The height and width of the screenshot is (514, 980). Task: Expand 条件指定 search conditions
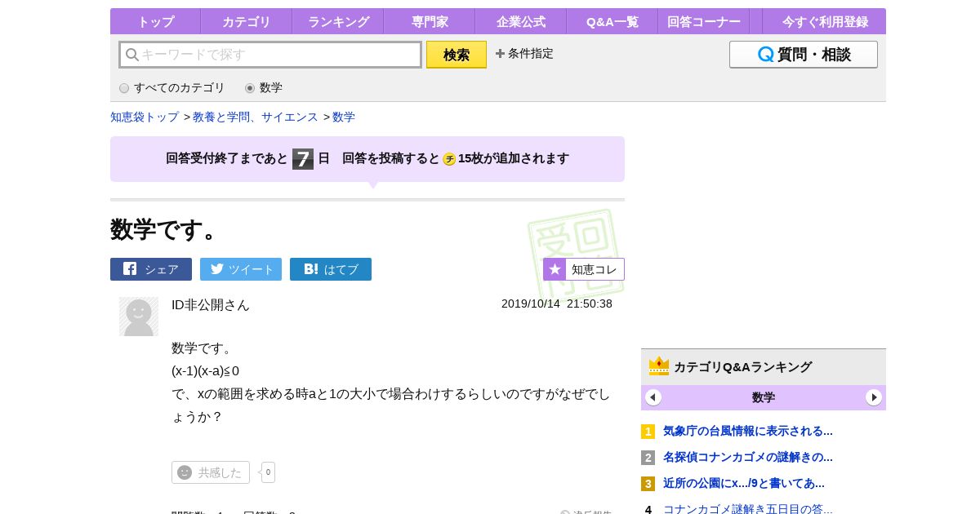(x=524, y=54)
